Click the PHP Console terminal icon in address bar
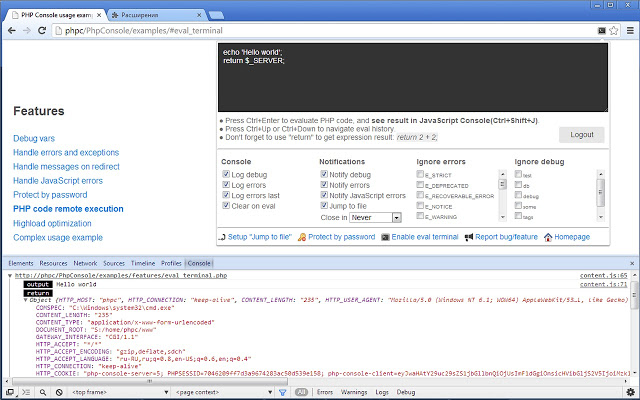The image size is (640, 400). 600,31
